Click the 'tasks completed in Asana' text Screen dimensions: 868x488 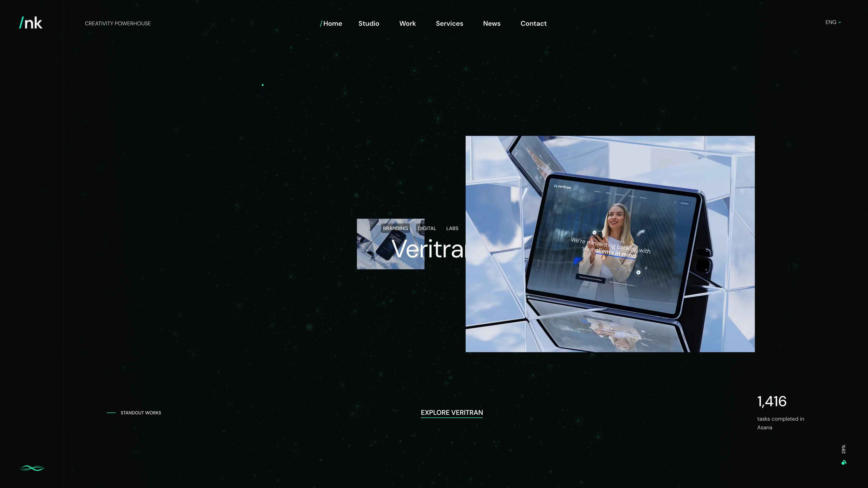[x=780, y=423]
